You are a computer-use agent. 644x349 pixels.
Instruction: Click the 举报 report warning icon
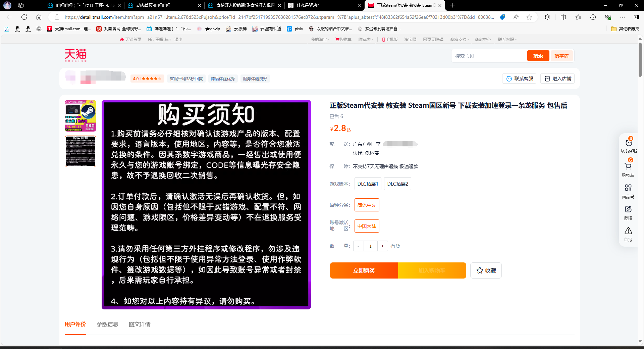pyautogui.click(x=628, y=231)
